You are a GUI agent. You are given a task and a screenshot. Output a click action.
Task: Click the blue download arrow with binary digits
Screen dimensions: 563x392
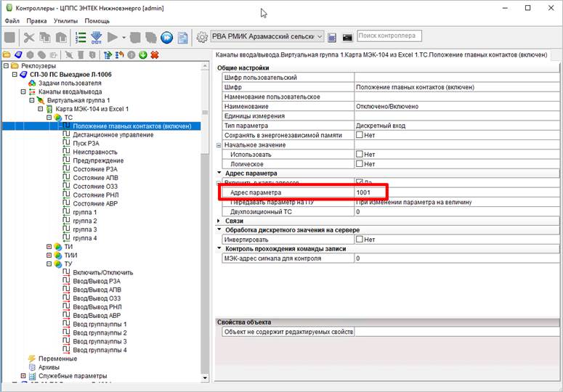(x=96, y=37)
